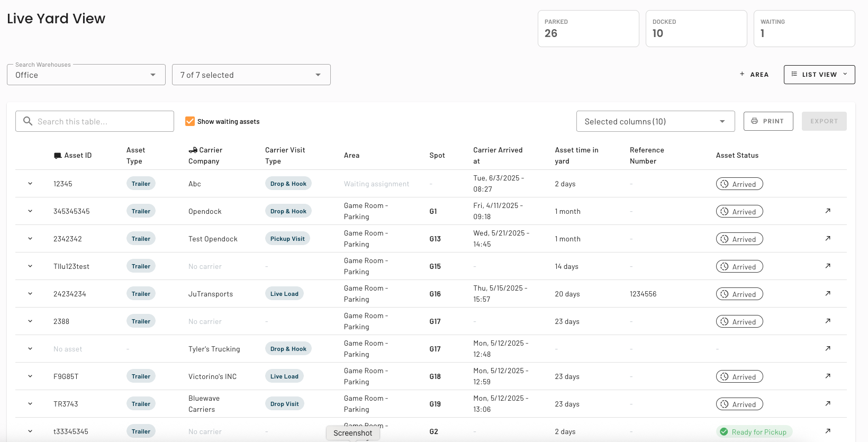Expand row for asset TR3743
Image resolution: width=868 pixels, height=442 pixels.
coord(30,404)
